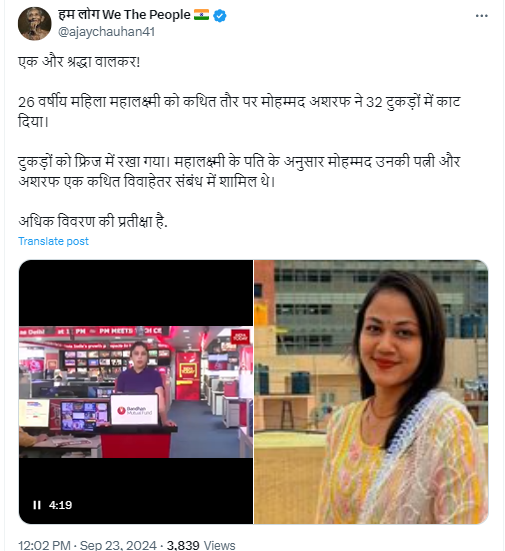Open the three-dot more options menu

pyautogui.click(x=481, y=16)
